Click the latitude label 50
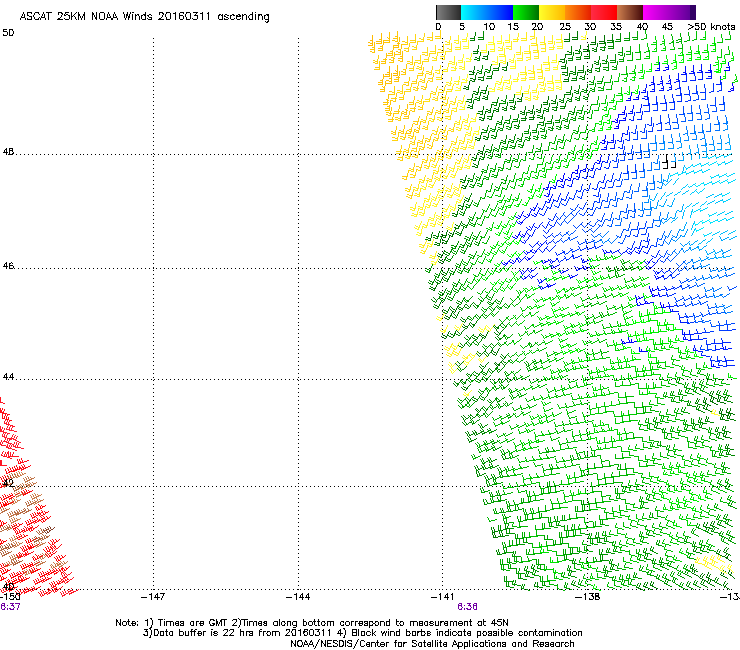 [x=8, y=33]
